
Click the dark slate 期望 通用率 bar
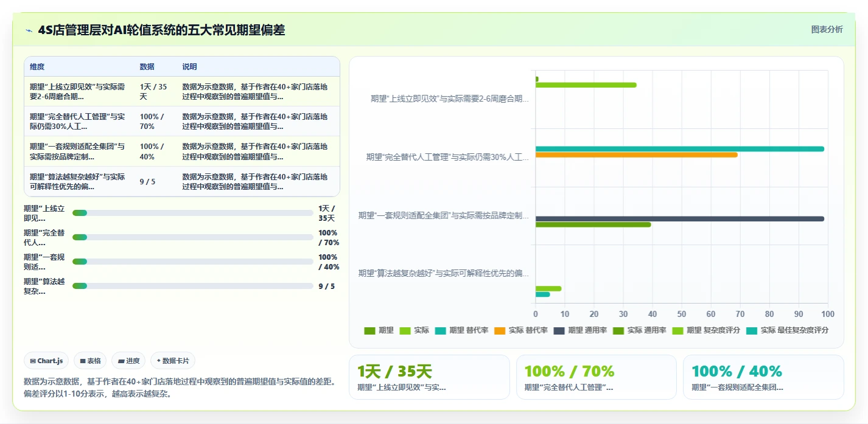click(x=680, y=219)
